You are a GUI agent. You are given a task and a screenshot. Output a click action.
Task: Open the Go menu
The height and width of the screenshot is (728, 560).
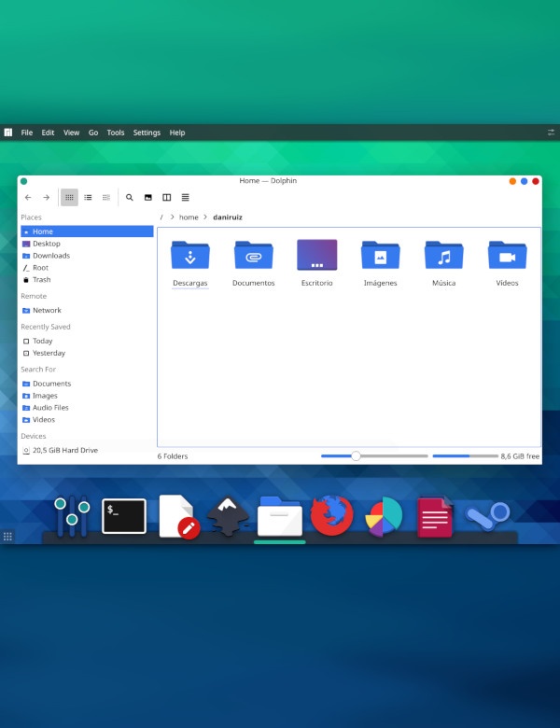[93, 133]
